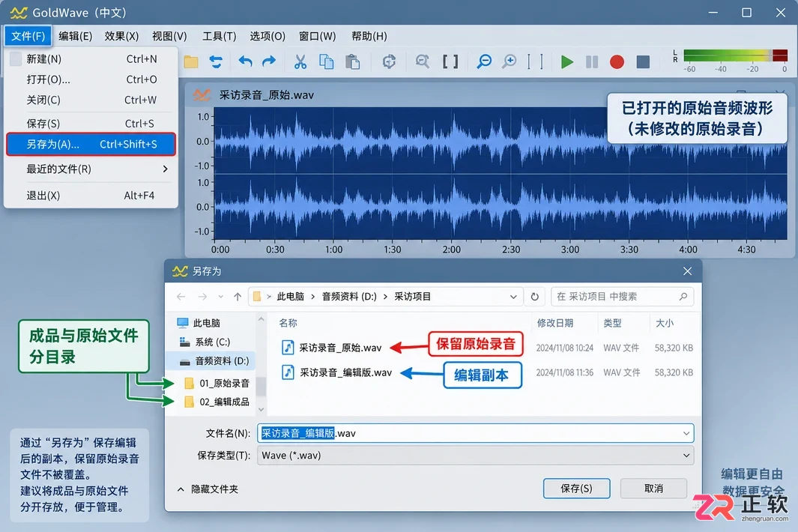
Task: Choose 另存为(A)... from the file menu
Action: click(91, 144)
